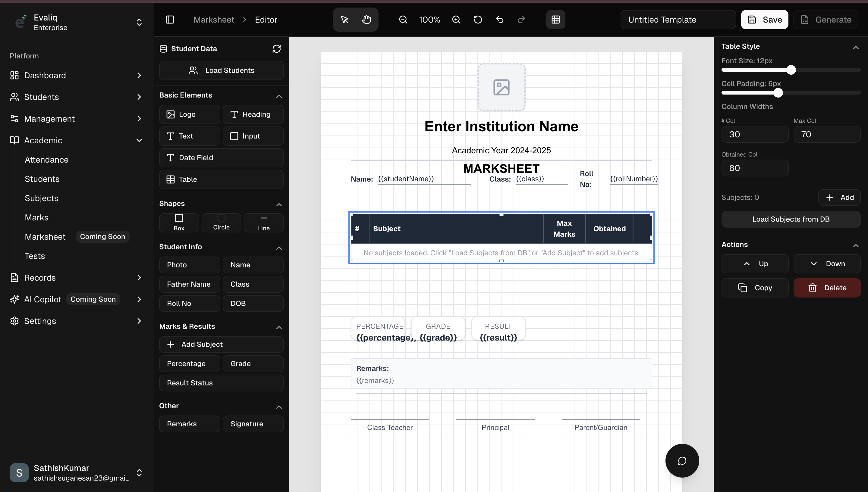Image resolution: width=868 pixels, height=492 pixels.
Task: Open the chat bubble floating button
Action: point(682,461)
